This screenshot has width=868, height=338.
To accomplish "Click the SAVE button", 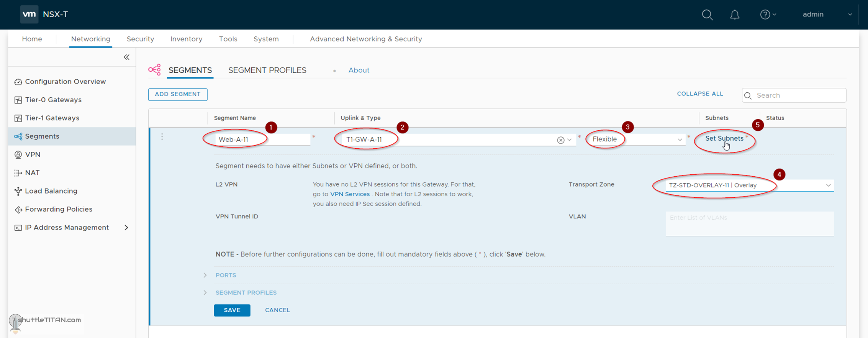I will 232,310.
